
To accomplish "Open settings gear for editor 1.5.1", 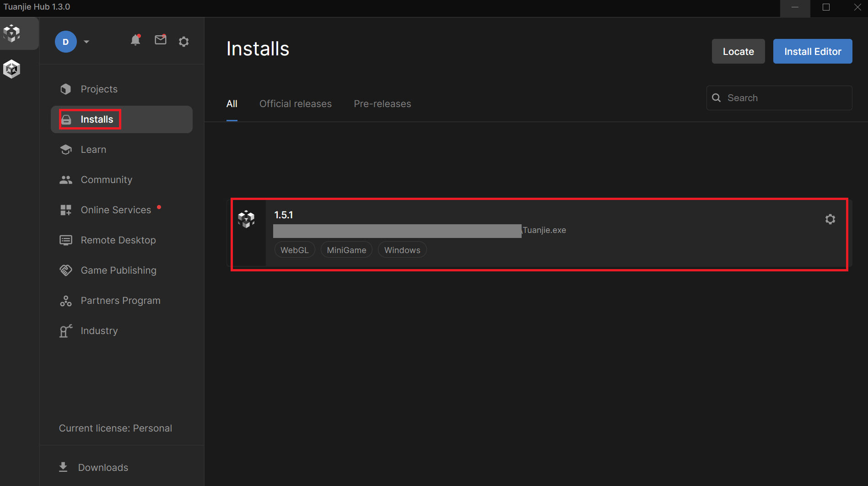I will [x=830, y=219].
